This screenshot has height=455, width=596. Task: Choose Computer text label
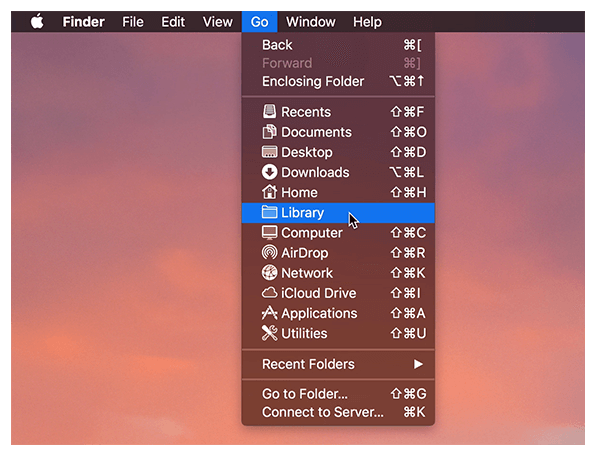(x=312, y=233)
